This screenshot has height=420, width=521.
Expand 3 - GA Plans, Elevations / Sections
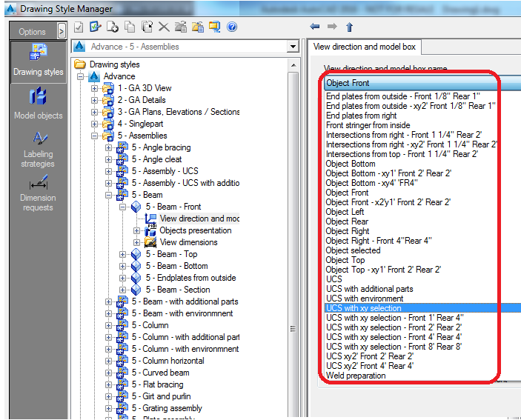94,112
